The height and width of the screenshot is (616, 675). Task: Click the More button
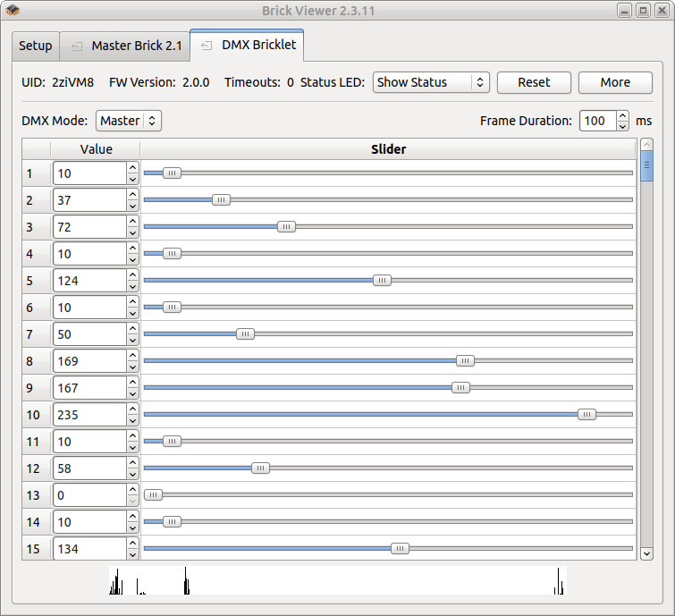coord(615,82)
